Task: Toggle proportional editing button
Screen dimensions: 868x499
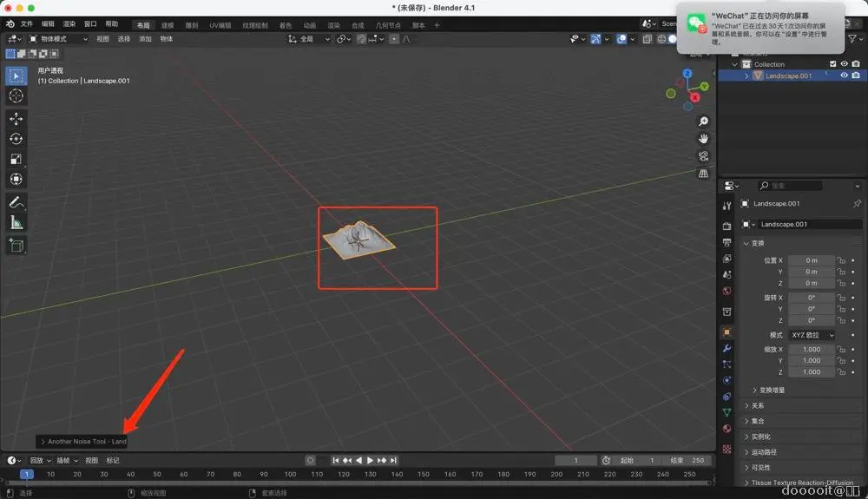Action: (x=393, y=39)
